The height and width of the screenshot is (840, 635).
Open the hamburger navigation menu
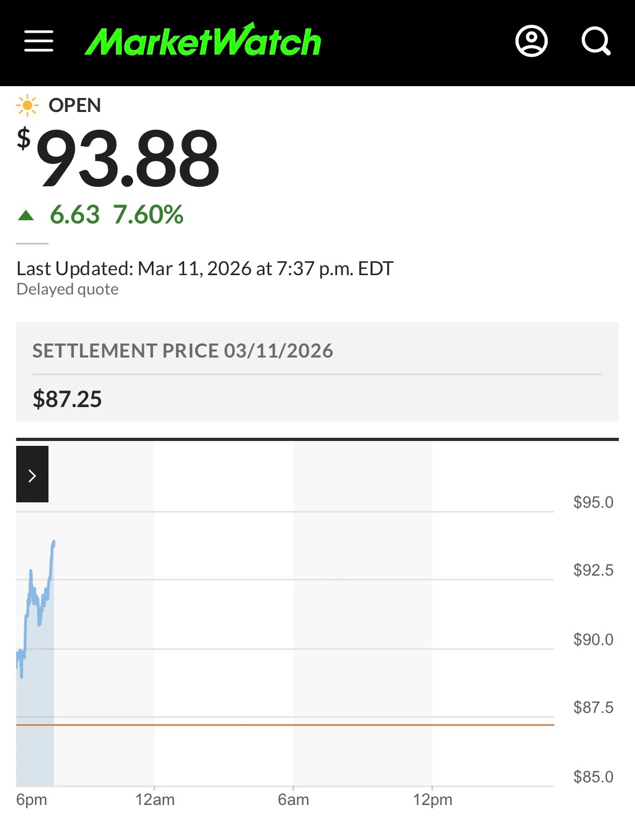click(x=39, y=41)
